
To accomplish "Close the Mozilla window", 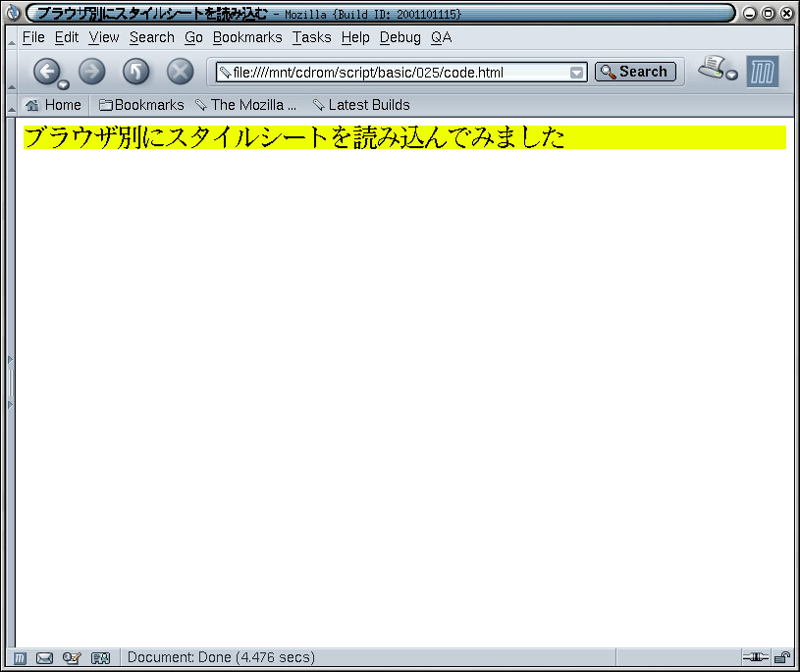I will (x=786, y=14).
